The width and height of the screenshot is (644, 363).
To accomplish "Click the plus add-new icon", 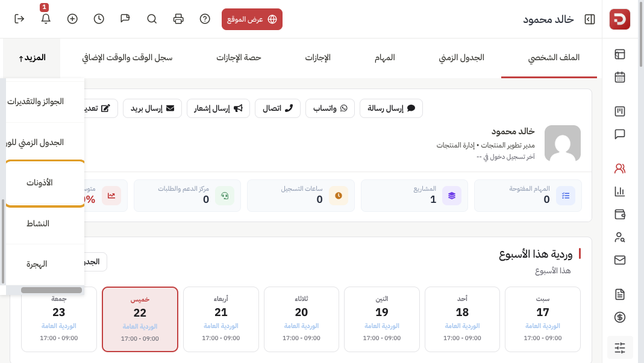I will [72, 19].
